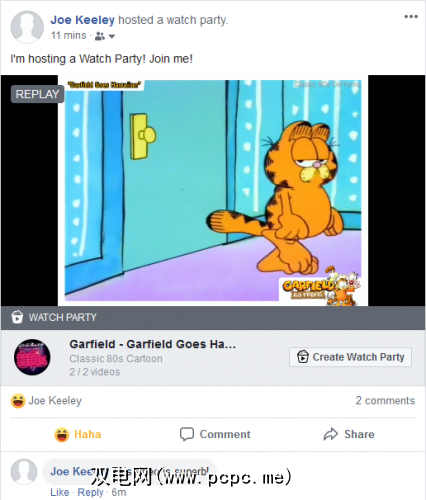This screenshot has height=500, width=426.
Task: Click the Create Watch Party button
Action: tap(350, 357)
